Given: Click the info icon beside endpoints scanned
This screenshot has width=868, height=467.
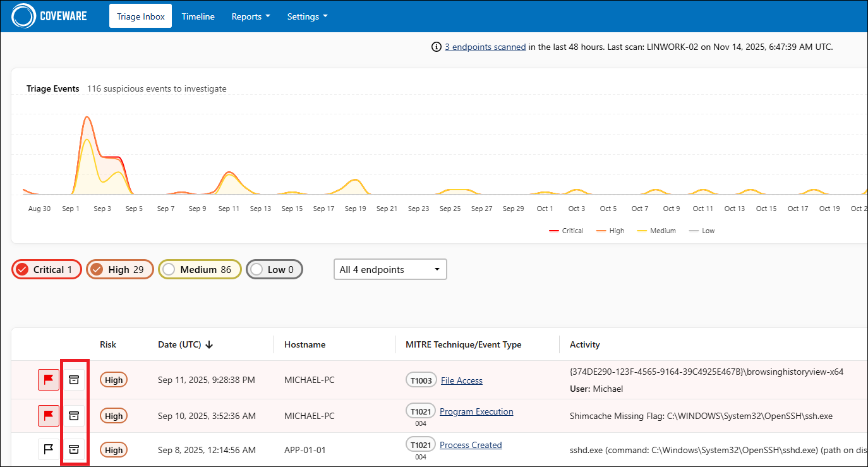Looking at the screenshot, I should click(x=436, y=47).
